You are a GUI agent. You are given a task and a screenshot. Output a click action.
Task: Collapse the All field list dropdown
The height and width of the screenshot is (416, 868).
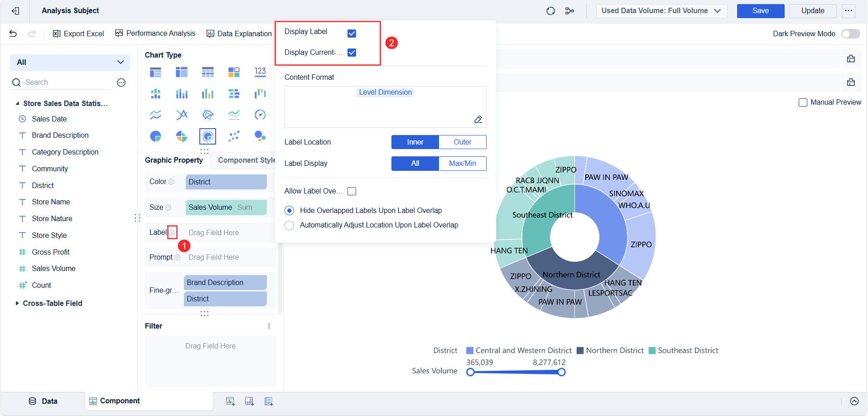[120, 62]
